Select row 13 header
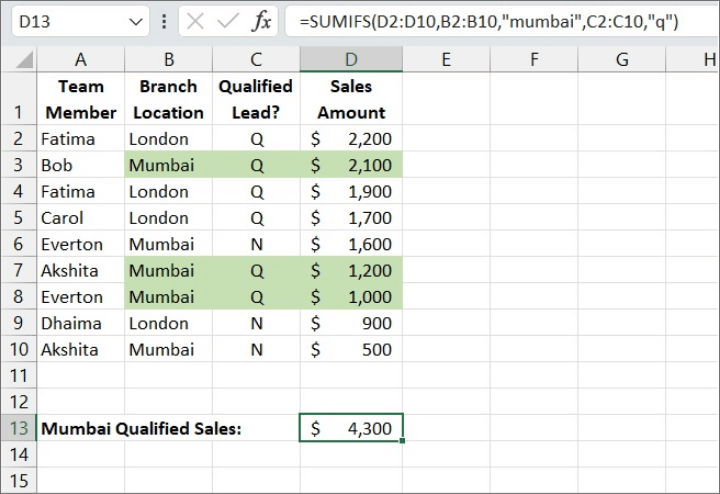Screen dimensions: 720x494 18,428
